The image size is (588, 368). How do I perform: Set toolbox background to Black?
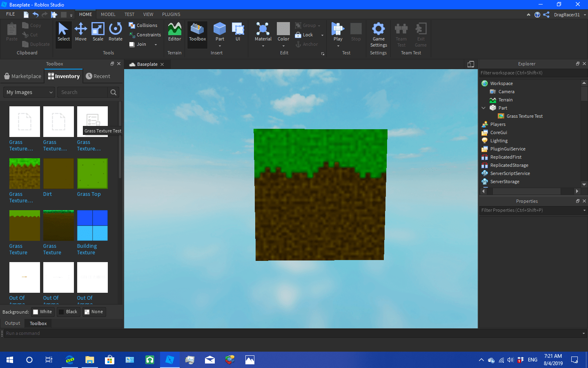tap(68, 312)
